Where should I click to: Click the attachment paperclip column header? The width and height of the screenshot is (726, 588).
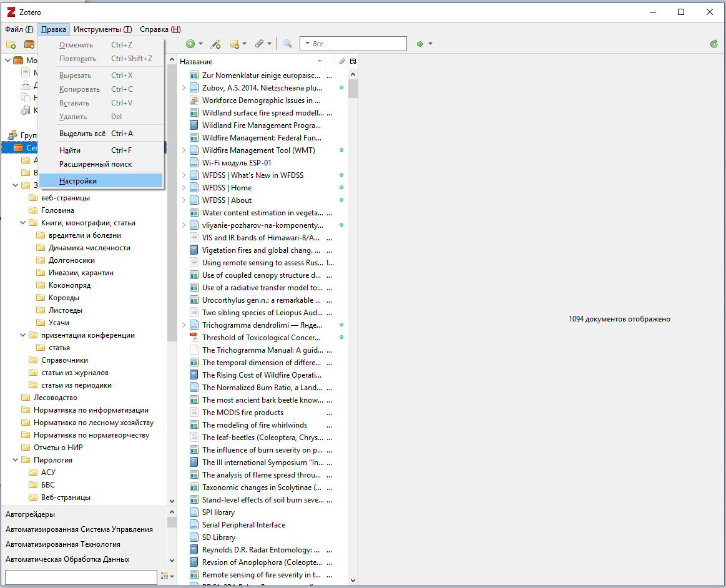coord(341,61)
